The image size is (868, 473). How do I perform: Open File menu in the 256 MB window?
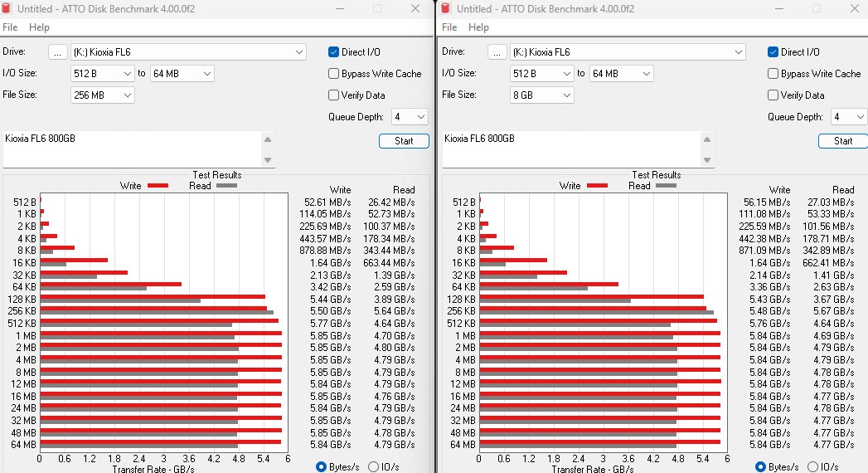pyautogui.click(x=10, y=27)
